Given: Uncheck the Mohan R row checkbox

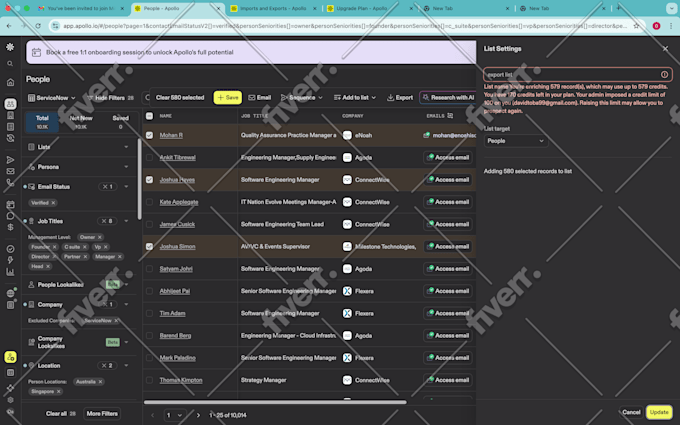Looking at the screenshot, I should tap(149, 135).
